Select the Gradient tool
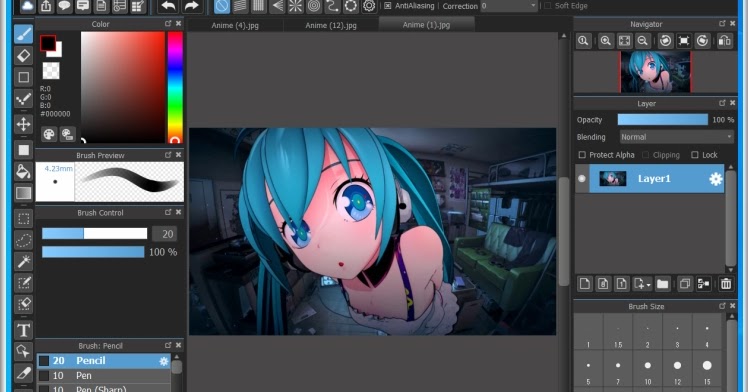The height and width of the screenshot is (392, 748). click(x=23, y=193)
